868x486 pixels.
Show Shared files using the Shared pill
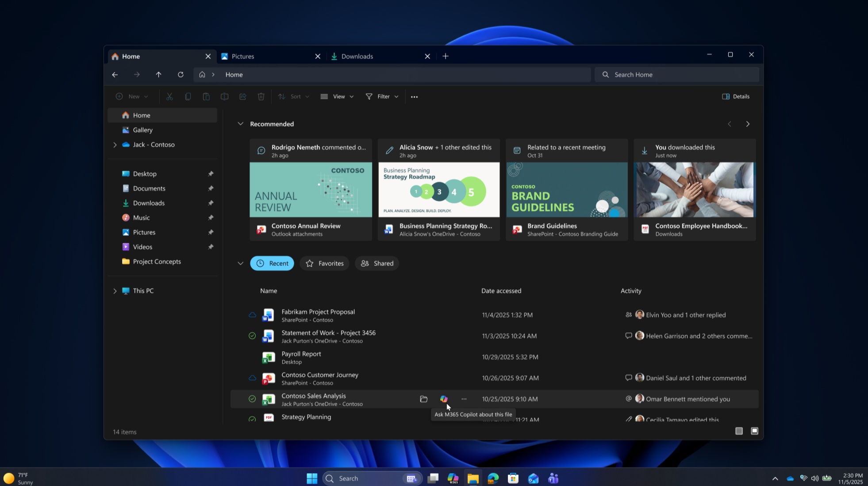point(376,263)
